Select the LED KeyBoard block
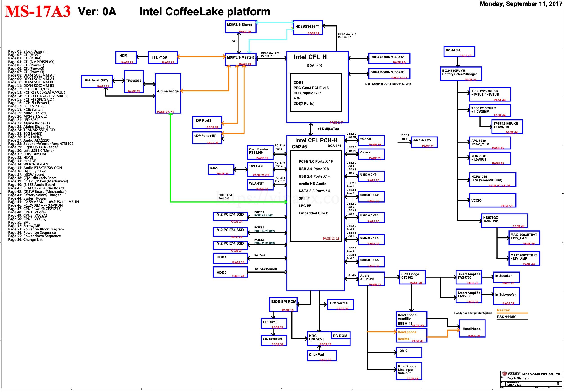 pos(274,340)
